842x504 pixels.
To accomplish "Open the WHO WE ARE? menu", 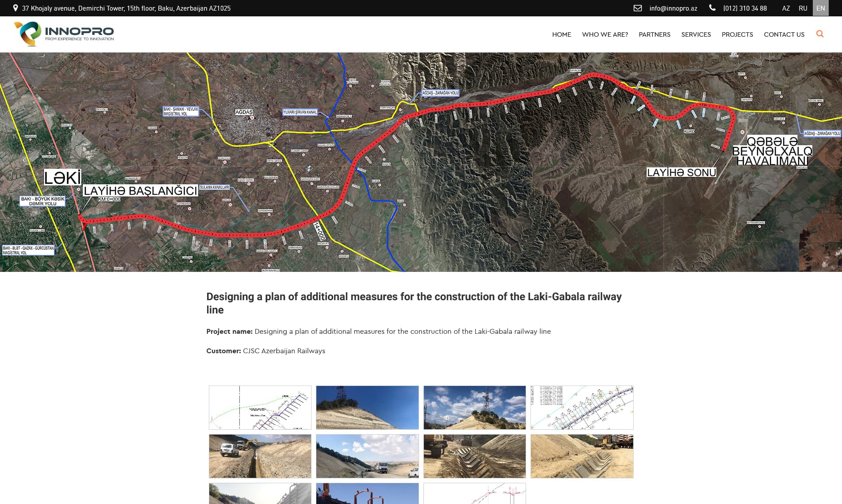I will click(x=605, y=34).
